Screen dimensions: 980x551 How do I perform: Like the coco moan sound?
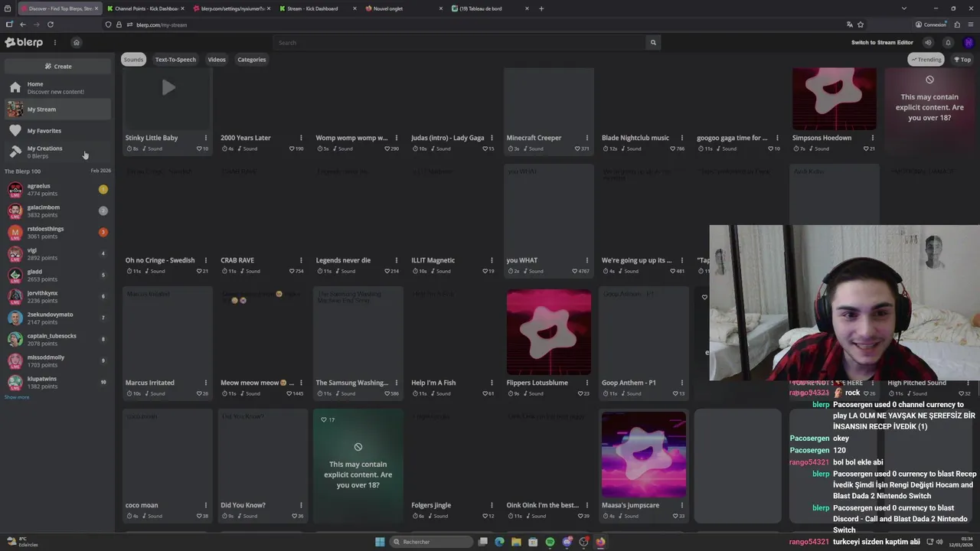coord(199,516)
